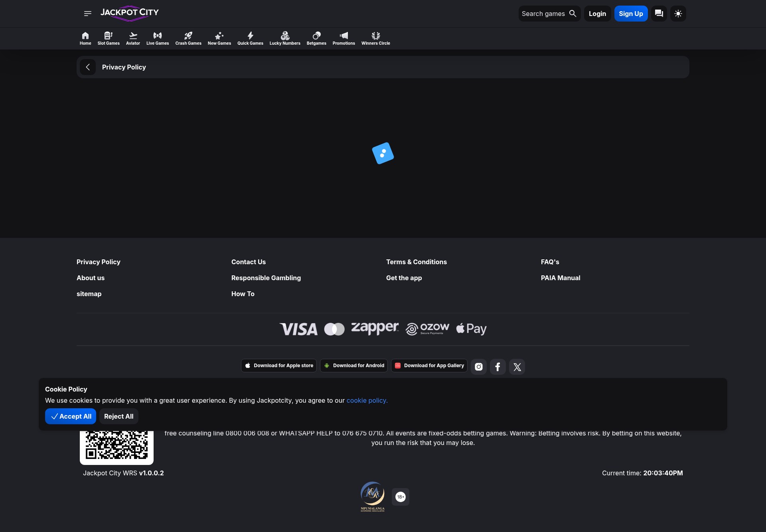Screen dimensions: 766x532
Task: Open the FAQ's footer link
Action: tap(550, 262)
